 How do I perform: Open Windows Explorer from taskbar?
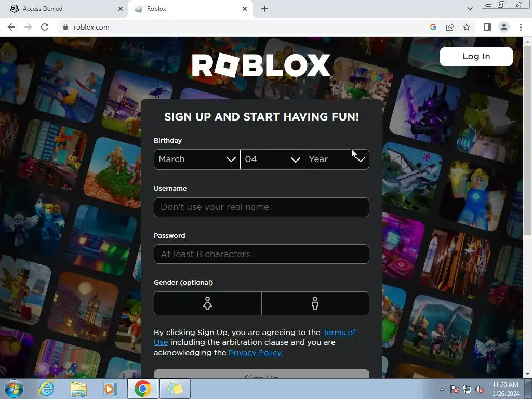tap(78, 389)
